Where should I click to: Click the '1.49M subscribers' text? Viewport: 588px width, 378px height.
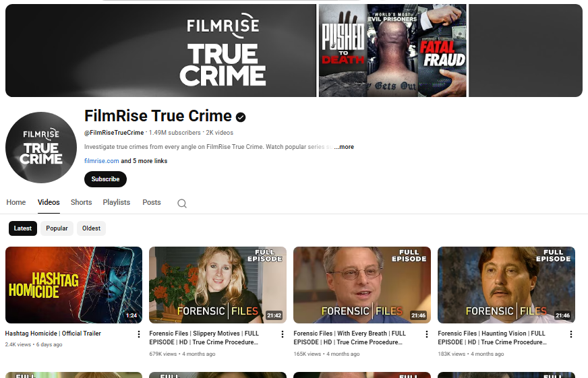(175, 133)
